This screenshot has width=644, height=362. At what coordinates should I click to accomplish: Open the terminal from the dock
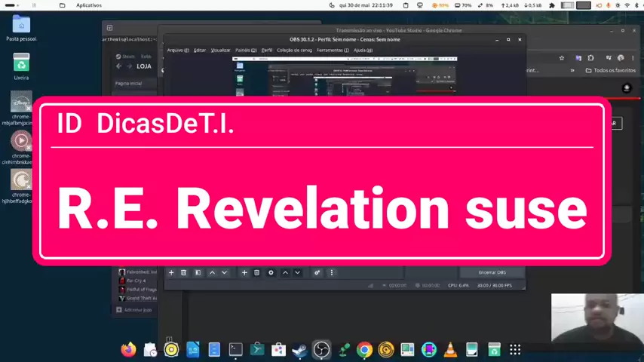(x=236, y=349)
